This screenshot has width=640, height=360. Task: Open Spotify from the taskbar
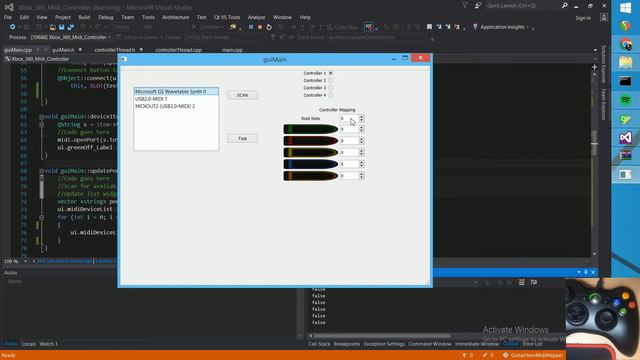pyautogui.click(x=625, y=100)
